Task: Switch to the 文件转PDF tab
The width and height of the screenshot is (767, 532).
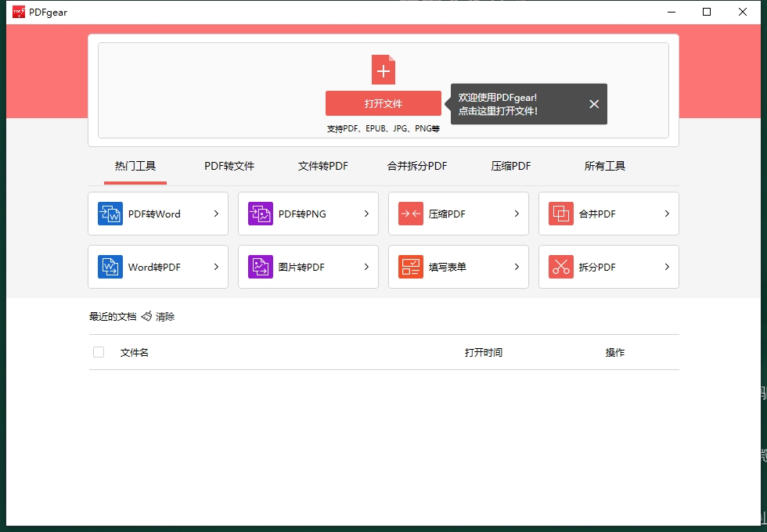Action: pos(322,166)
